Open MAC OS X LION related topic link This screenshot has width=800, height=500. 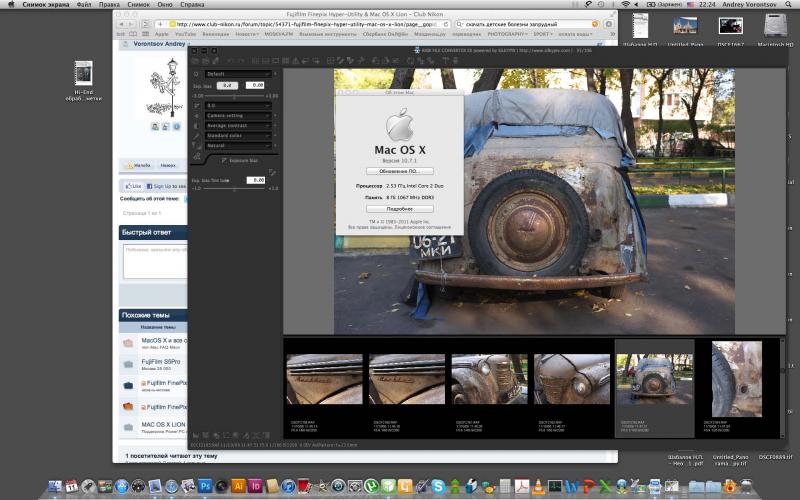pyautogui.click(x=163, y=424)
